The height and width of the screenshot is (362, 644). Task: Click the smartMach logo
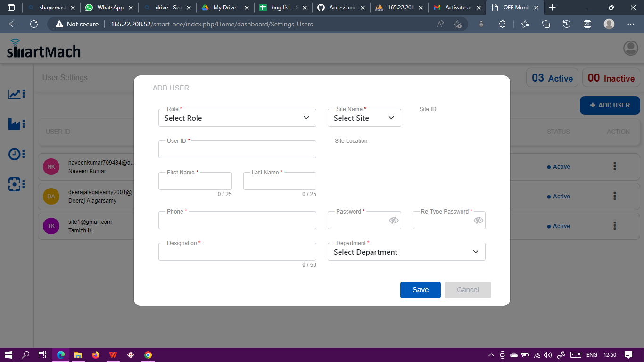[43, 49]
